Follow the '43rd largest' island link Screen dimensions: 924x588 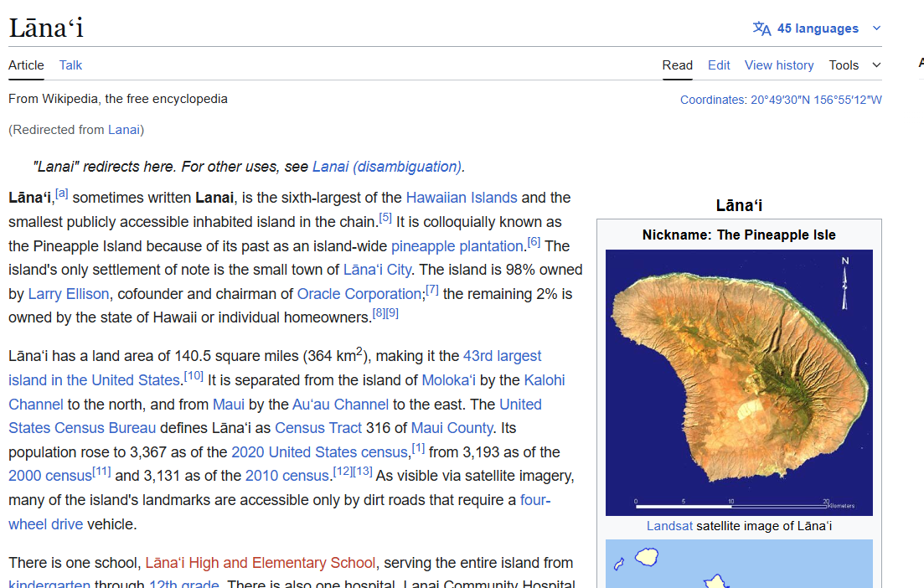(x=502, y=356)
